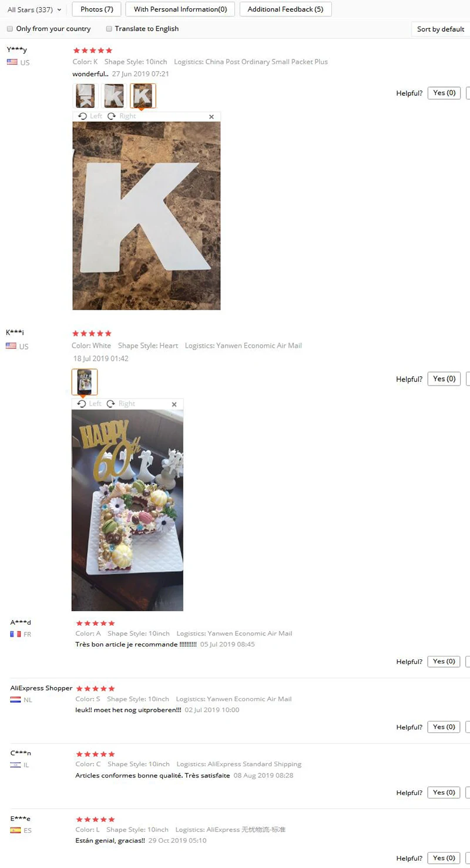Screen dimensions: 470x868
Task: Open second thumbnail in Y***y's review
Action: 114,96
